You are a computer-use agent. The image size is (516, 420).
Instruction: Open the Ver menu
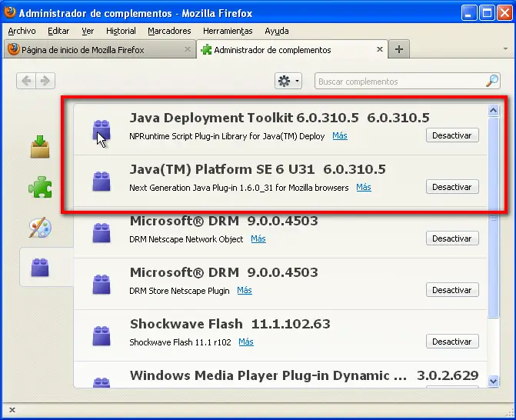click(88, 31)
